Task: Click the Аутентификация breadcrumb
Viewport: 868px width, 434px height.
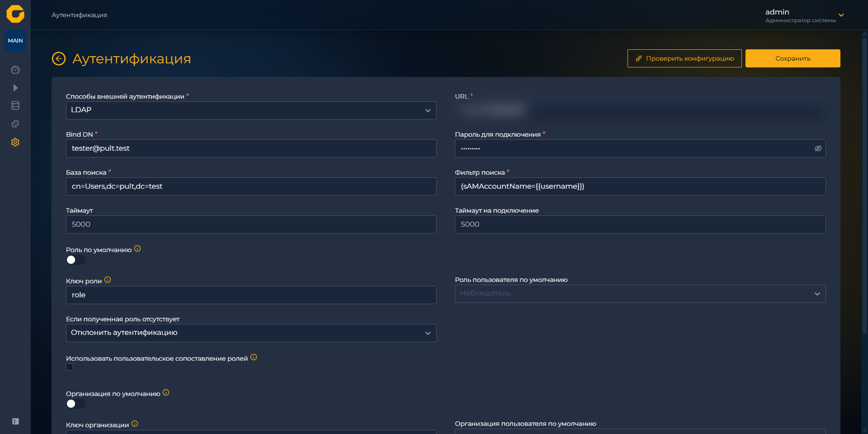Action: [x=79, y=15]
